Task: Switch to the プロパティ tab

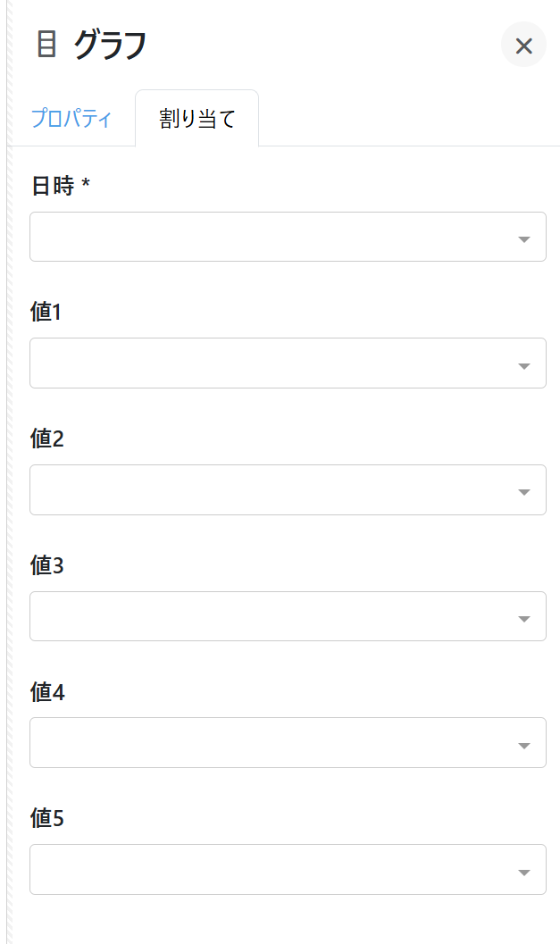Action: click(x=71, y=119)
